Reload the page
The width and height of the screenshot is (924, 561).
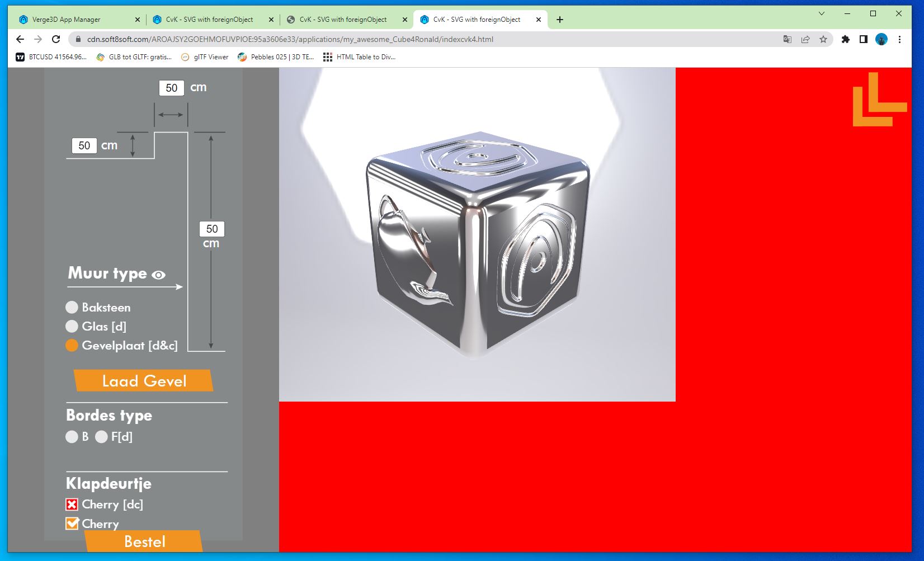56,39
